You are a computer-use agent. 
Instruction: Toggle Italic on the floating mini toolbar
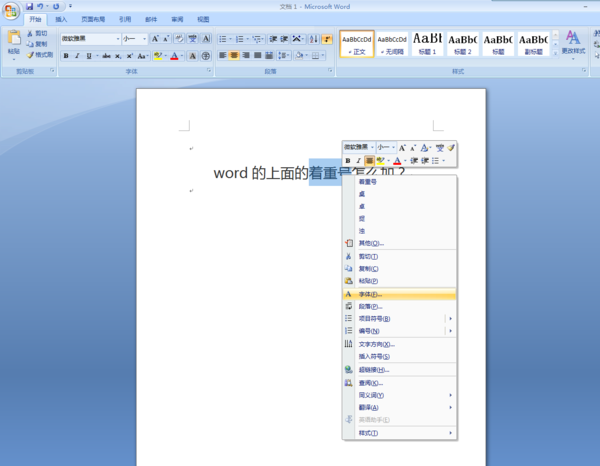tap(358, 160)
